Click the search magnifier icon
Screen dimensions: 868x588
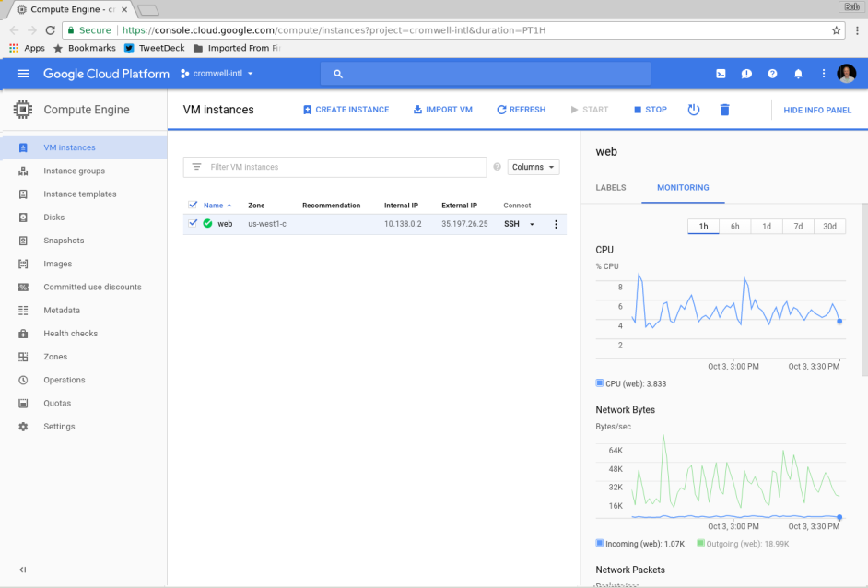click(x=338, y=74)
